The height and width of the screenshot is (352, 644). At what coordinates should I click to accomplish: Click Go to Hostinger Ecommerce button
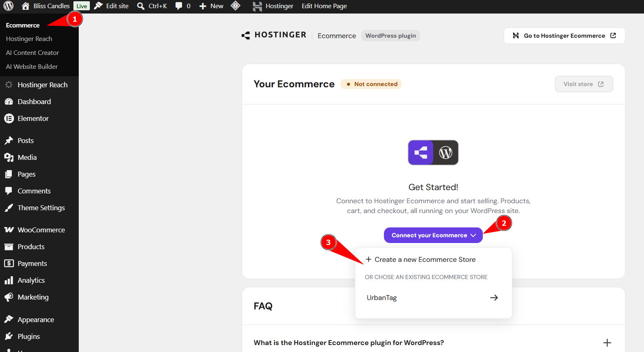coord(564,36)
